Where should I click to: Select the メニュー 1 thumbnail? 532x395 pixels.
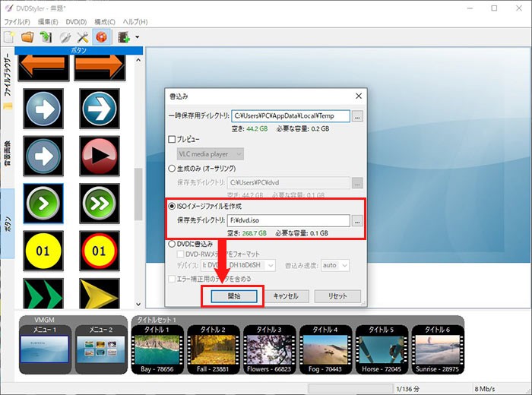[45, 349]
